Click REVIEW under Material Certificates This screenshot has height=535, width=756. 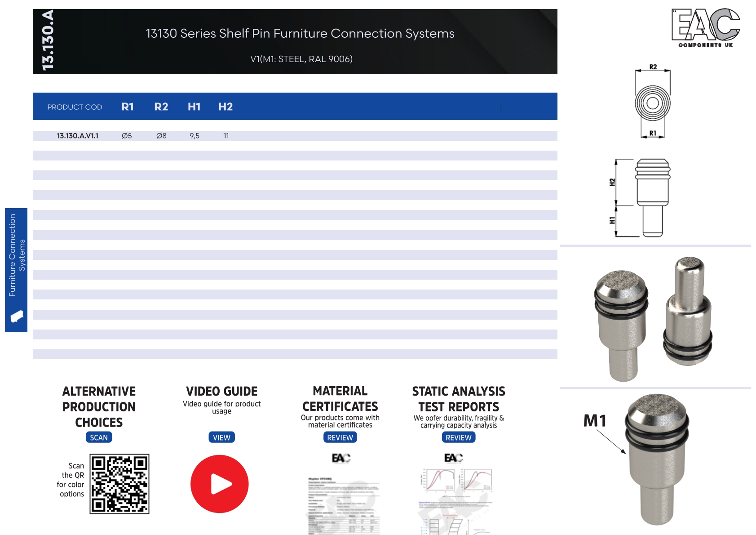pyautogui.click(x=340, y=437)
